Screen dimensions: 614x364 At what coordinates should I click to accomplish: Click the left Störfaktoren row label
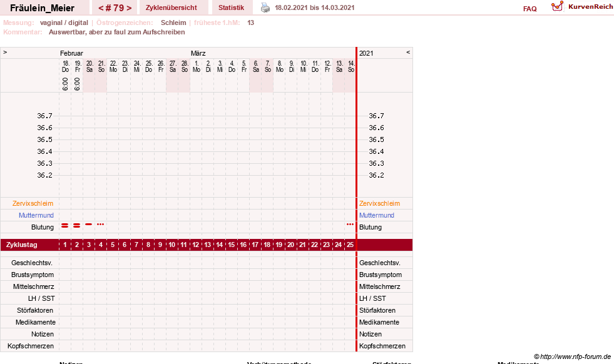[x=35, y=310]
